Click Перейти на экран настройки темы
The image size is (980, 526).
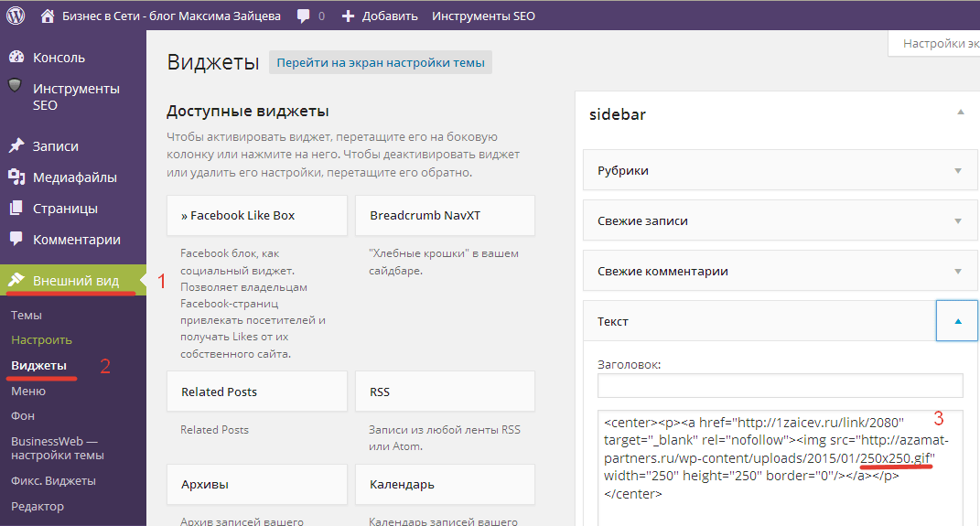[381, 62]
